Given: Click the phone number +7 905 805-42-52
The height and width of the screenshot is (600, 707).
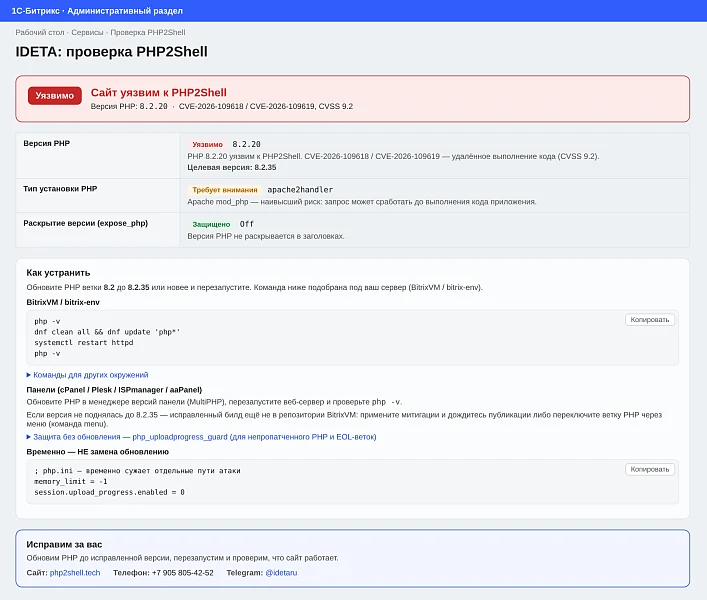Looking at the screenshot, I should pos(183,573).
